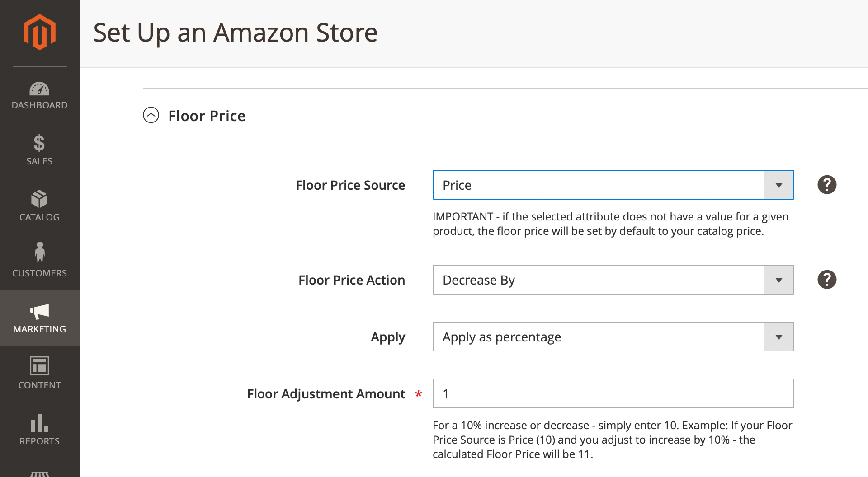
Task: Collapse the Floor Price section
Action: click(151, 115)
